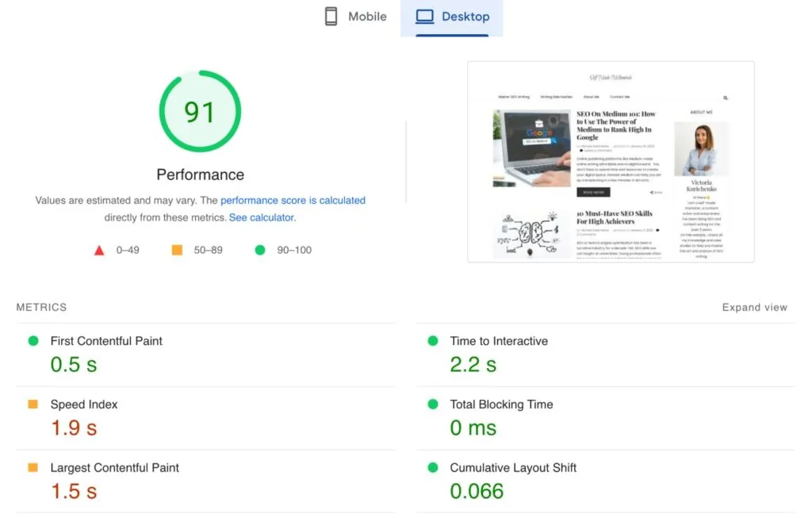Viewport: 812px width, 518px height.
Task: Click the green dot beside Time to Interactive
Action: pyautogui.click(x=434, y=341)
